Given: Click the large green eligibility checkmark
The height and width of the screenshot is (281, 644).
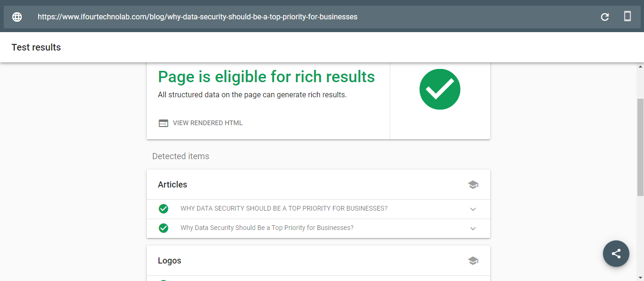Looking at the screenshot, I should pos(440,89).
